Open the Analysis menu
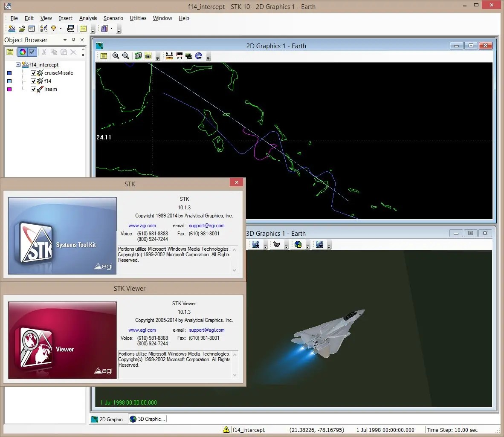The image size is (504, 437). coord(88,18)
